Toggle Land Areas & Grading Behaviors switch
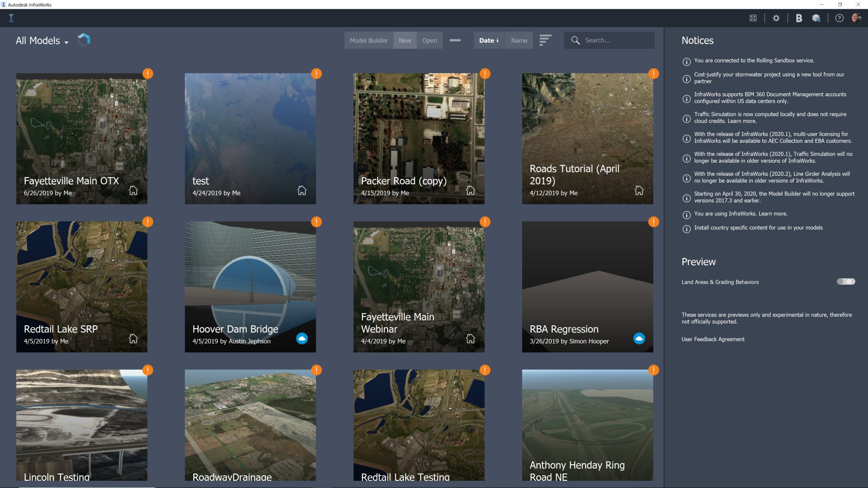 tap(846, 282)
